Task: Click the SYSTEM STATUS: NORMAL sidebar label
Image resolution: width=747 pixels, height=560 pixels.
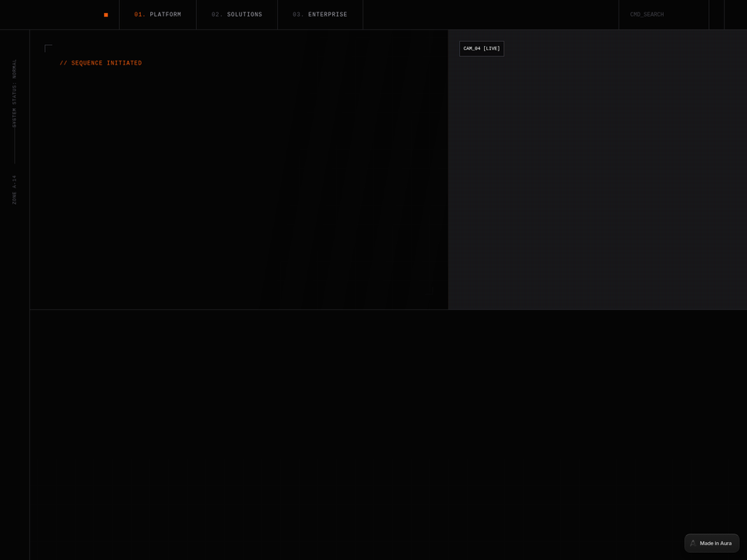Action: pyautogui.click(x=14, y=93)
